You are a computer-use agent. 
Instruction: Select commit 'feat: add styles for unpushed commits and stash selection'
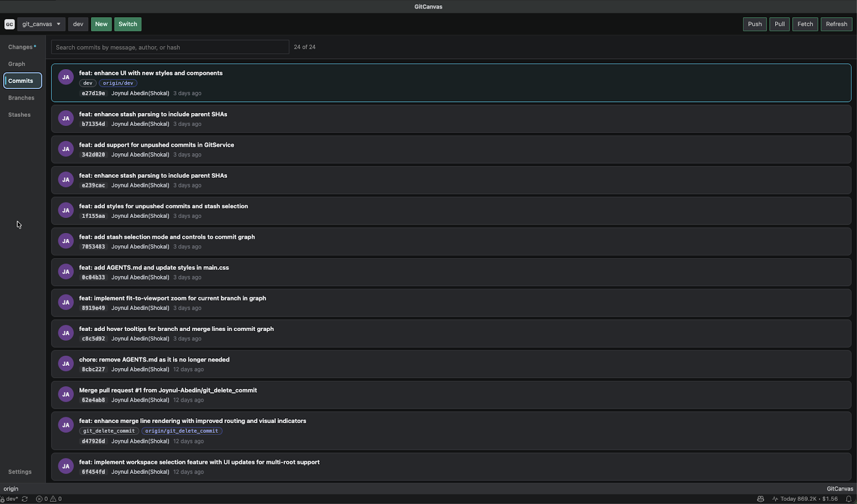pos(451,210)
